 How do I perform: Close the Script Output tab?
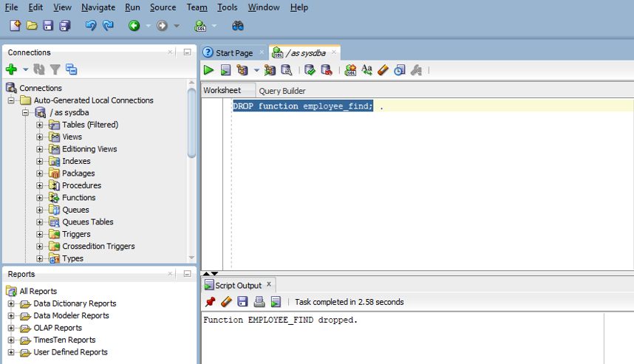[269, 284]
